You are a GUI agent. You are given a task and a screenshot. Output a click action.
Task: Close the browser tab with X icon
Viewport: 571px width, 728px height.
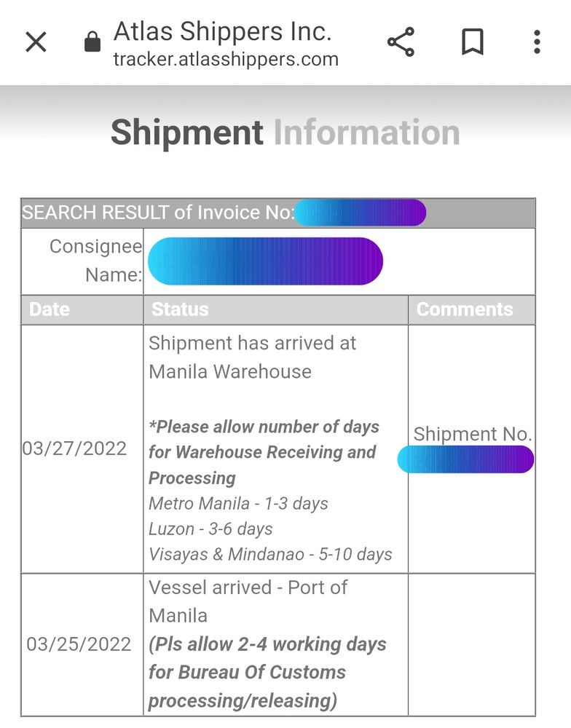(x=36, y=42)
